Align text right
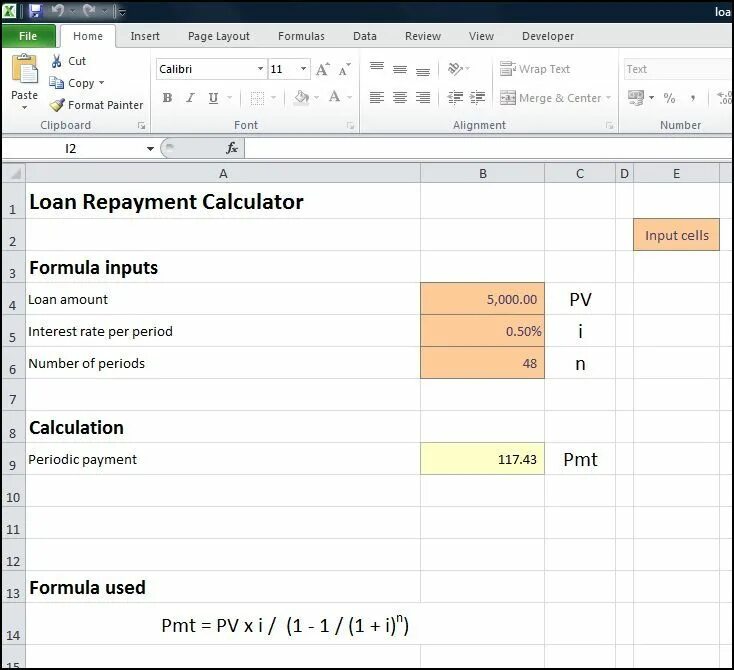 (423, 97)
